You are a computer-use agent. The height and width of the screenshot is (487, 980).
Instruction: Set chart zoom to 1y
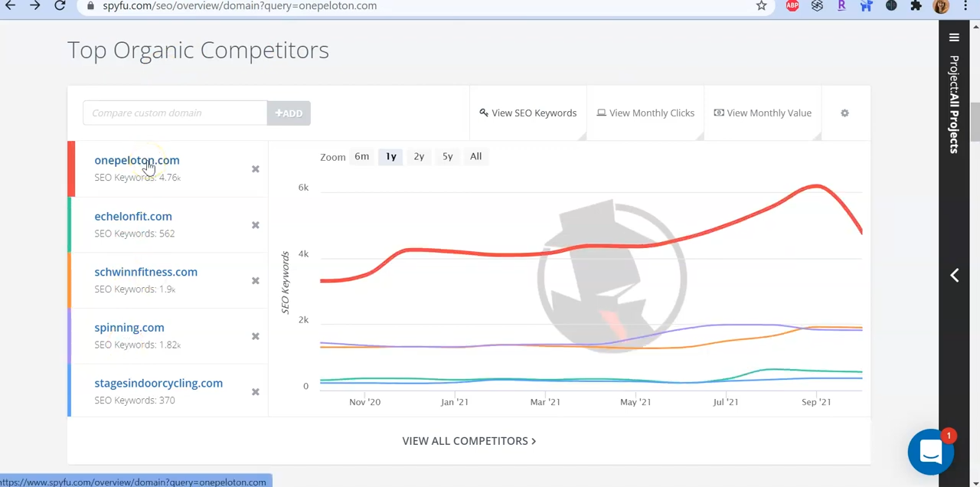[390, 156]
